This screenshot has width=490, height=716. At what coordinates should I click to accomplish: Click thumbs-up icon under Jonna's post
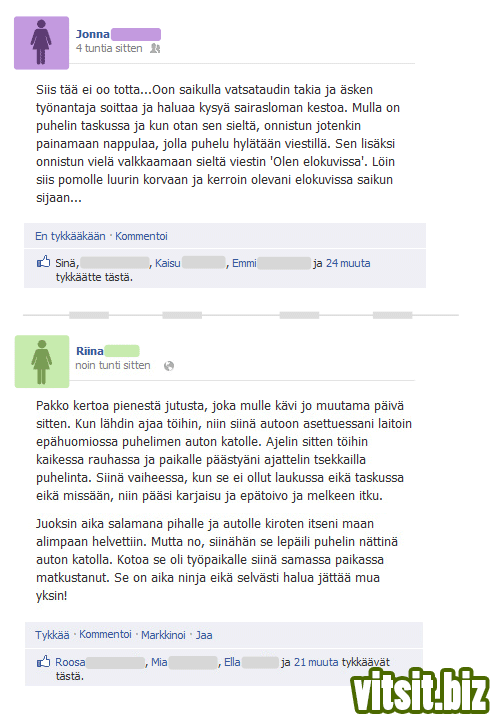coord(43,262)
